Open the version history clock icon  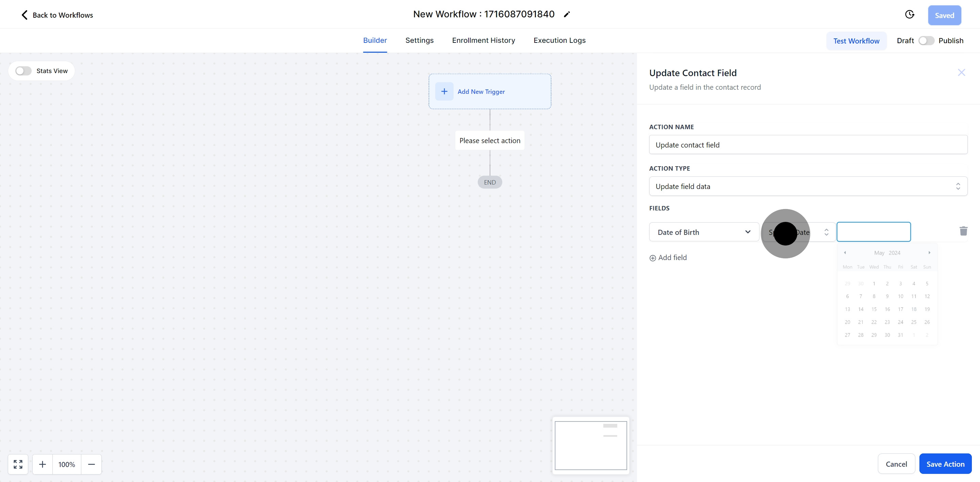click(909, 14)
